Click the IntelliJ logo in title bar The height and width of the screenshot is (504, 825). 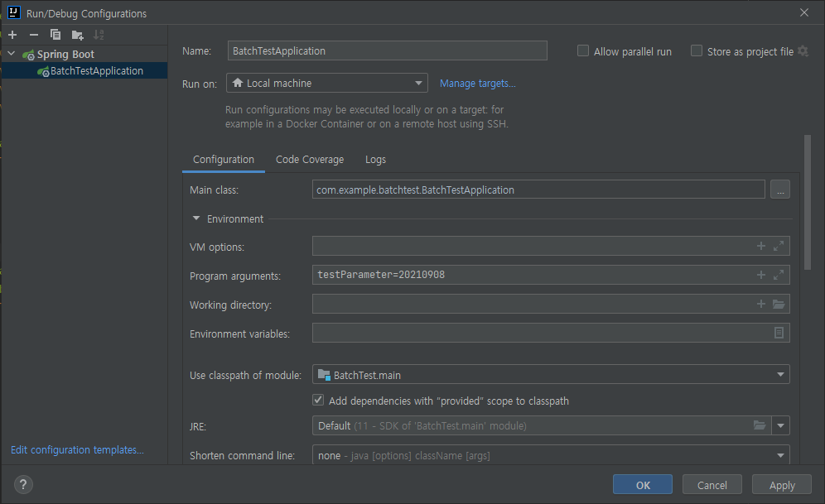point(14,12)
